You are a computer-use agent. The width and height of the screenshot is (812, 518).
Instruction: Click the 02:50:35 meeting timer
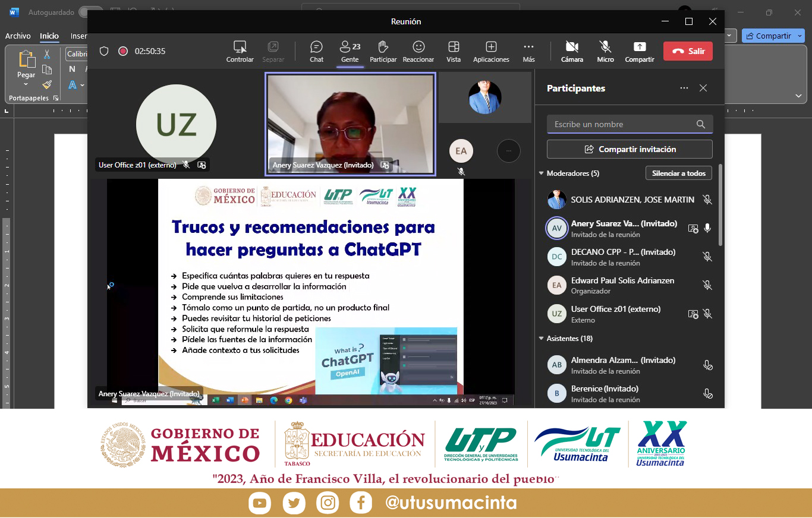(150, 51)
